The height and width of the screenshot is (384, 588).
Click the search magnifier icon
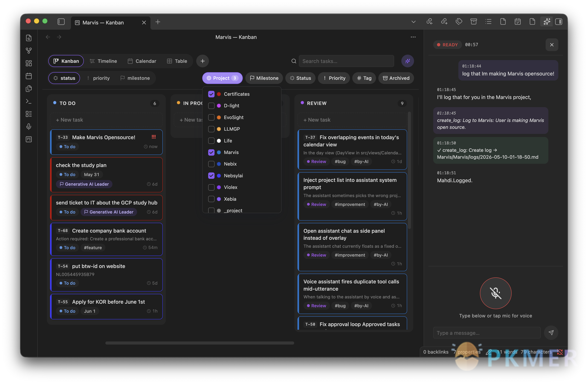click(x=294, y=61)
